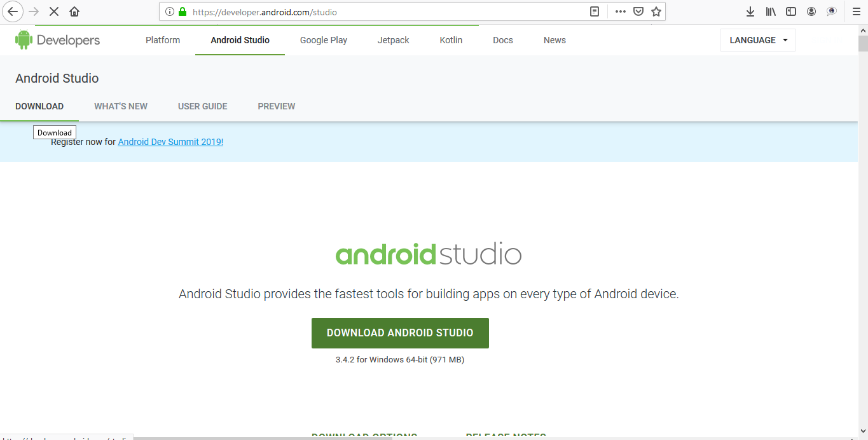Viewport: 868px width, 440px height.
Task: Open the downloads arrow in toolbar
Action: pyautogui.click(x=750, y=11)
